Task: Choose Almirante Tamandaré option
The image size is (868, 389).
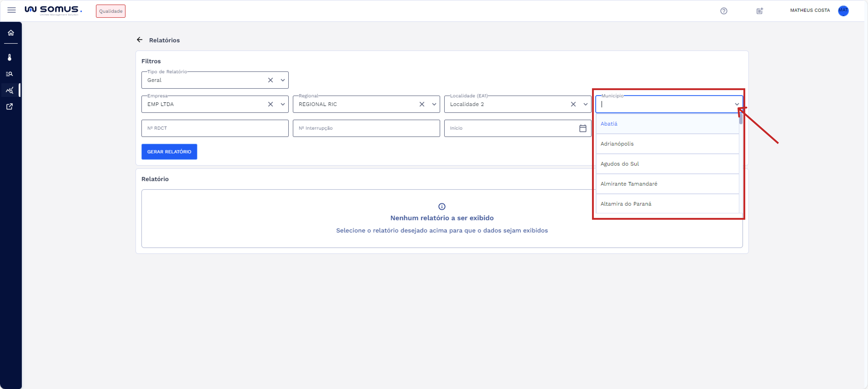Action: pyautogui.click(x=628, y=184)
